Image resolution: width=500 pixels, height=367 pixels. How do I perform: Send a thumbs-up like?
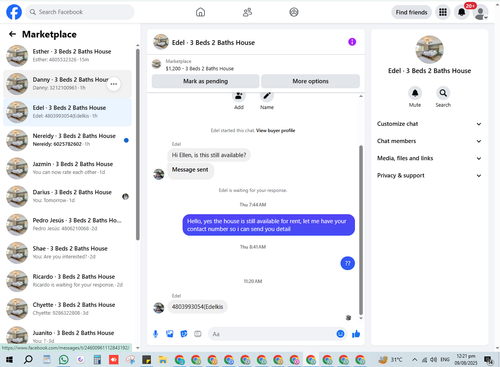356,334
